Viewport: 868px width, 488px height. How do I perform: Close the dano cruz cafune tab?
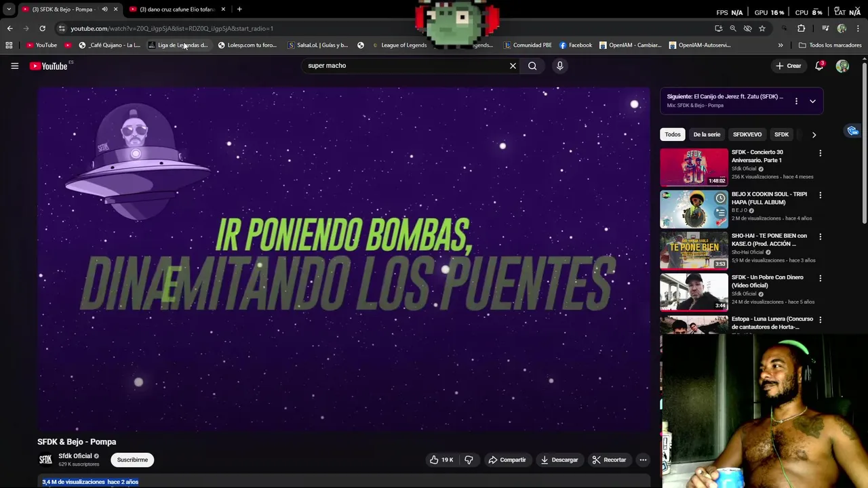(223, 9)
